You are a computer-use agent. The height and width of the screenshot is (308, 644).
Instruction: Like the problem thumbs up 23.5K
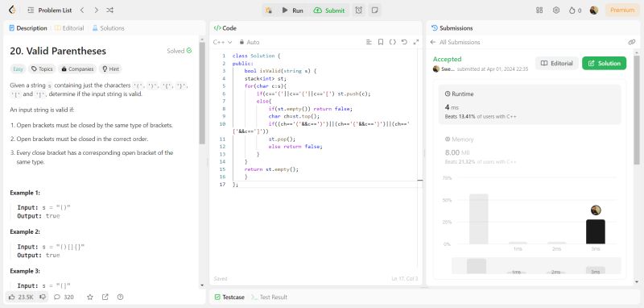coord(21,297)
